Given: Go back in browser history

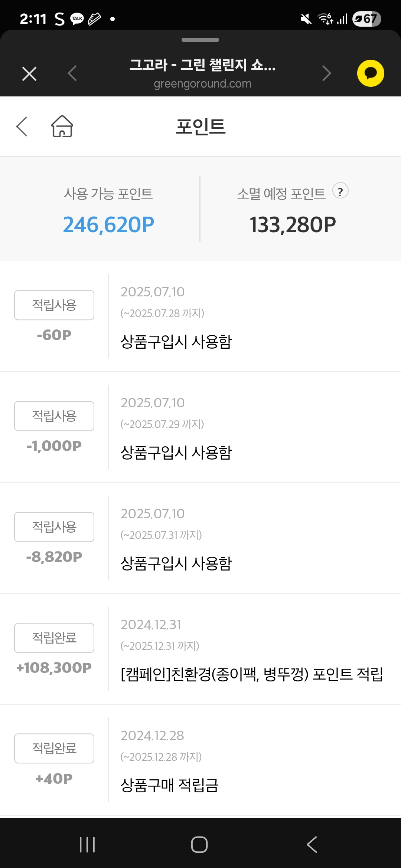Looking at the screenshot, I should 72,73.
